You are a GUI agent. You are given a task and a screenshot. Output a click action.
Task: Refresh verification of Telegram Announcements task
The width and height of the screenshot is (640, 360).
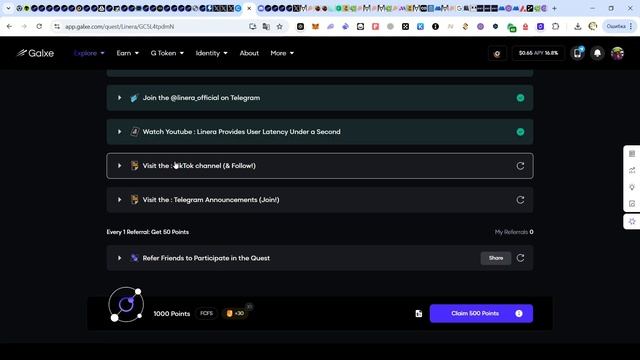[520, 200]
